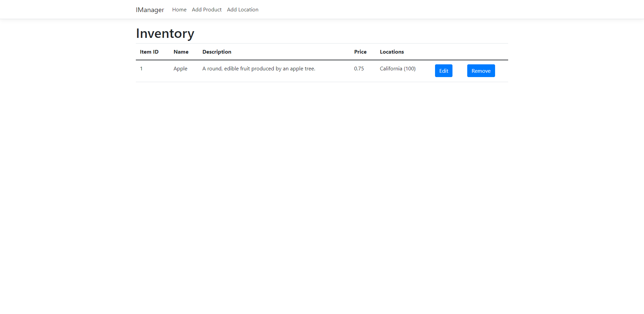Image resolution: width=644 pixels, height=314 pixels.
Task: Click the navigation bar area
Action: [322, 9]
